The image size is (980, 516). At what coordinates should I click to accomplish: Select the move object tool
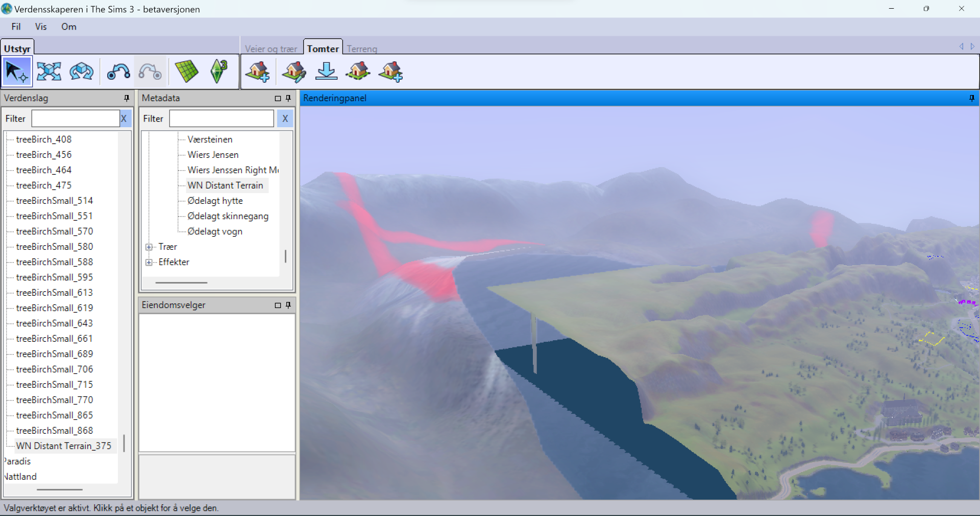tap(48, 72)
